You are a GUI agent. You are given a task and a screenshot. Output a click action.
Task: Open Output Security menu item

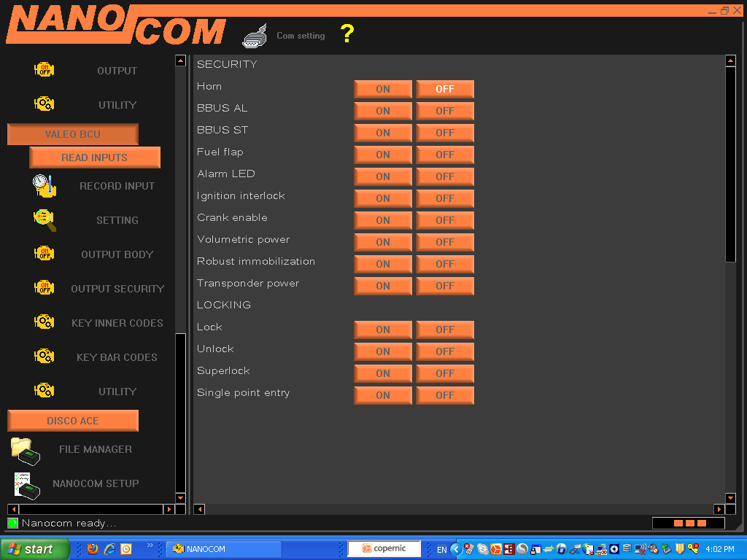(117, 289)
